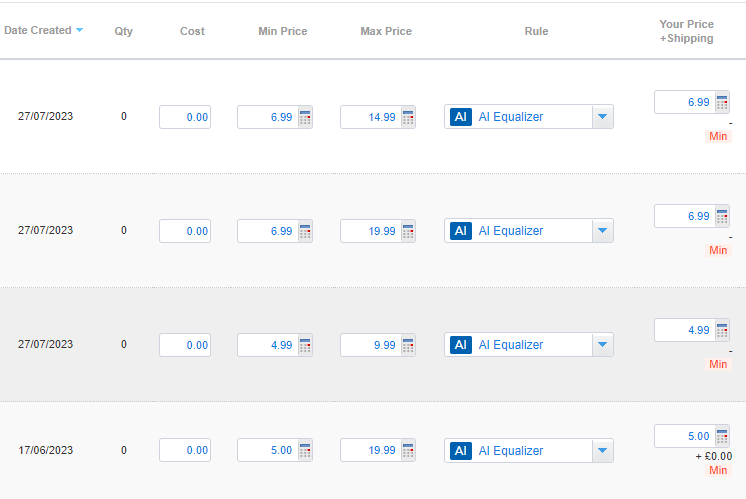Click calculator icon beside 5.00 Your Price
The width and height of the screenshot is (746, 499).
pos(722,436)
